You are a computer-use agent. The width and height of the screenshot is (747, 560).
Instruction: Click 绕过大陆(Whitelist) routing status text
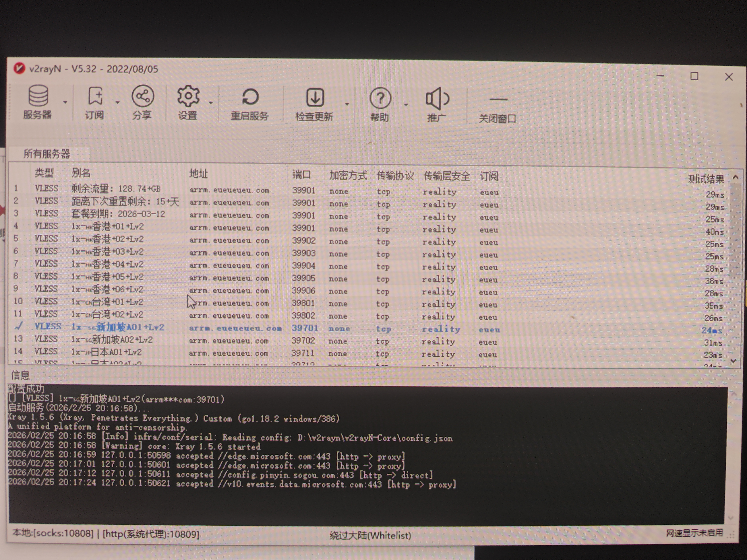[370, 535]
